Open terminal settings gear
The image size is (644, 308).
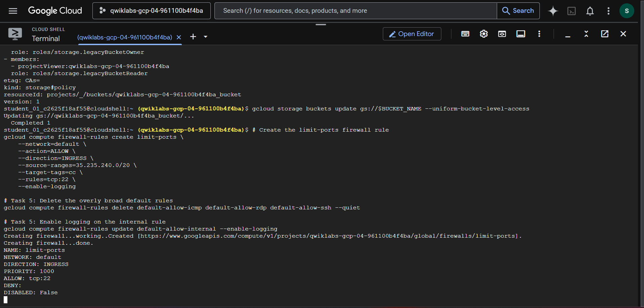click(484, 34)
